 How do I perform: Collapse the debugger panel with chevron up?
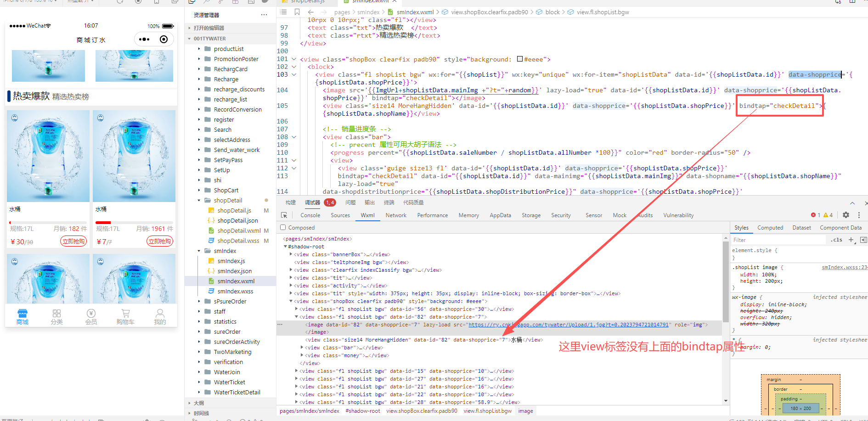click(852, 203)
